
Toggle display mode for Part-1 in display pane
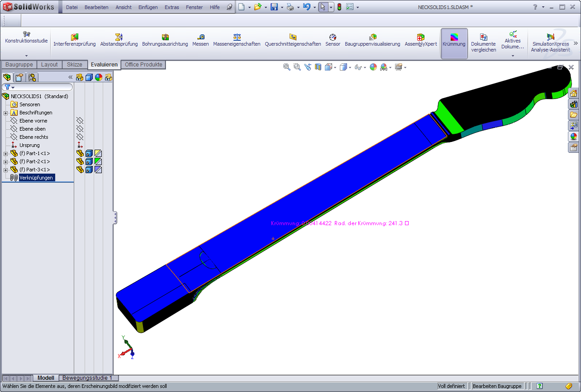[x=89, y=153]
